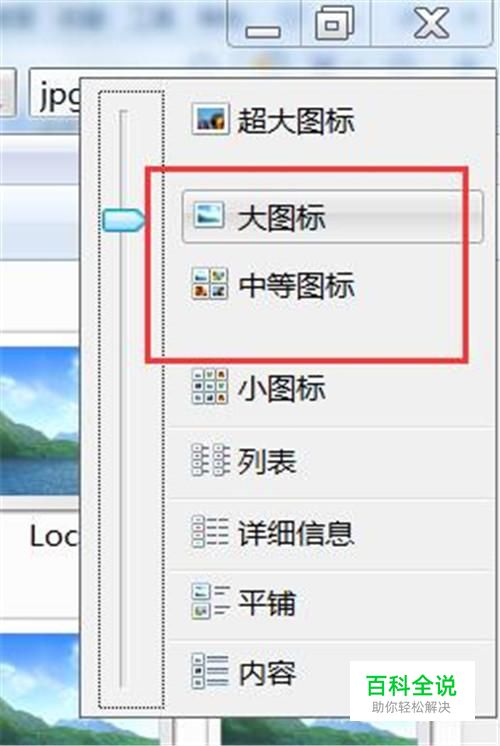Choose the 详细信息 view label
The image size is (500, 746).
[296, 532]
